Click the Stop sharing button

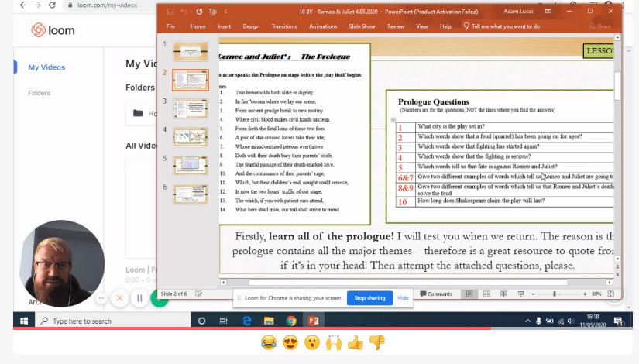[369, 297]
